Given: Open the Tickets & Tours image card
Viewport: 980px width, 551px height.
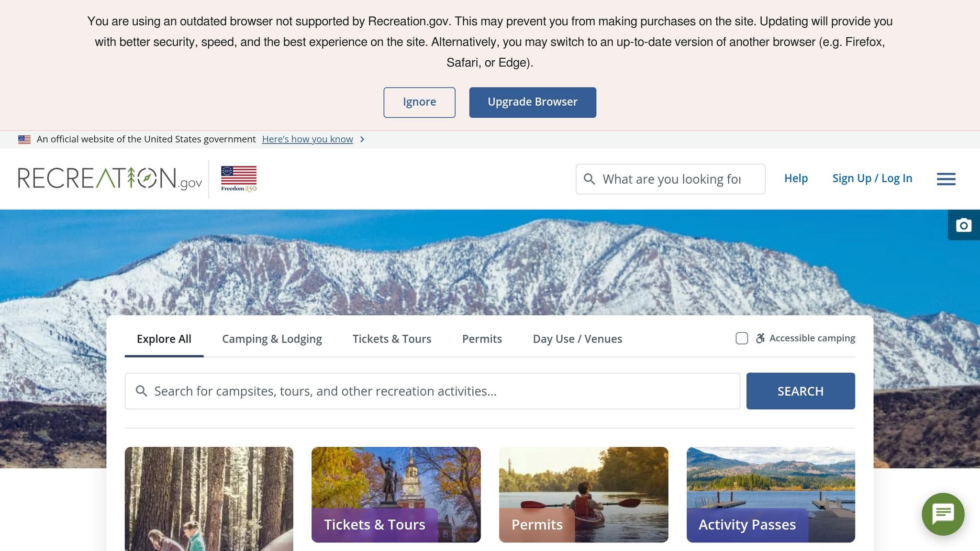Looking at the screenshot, I should [396, 494].
